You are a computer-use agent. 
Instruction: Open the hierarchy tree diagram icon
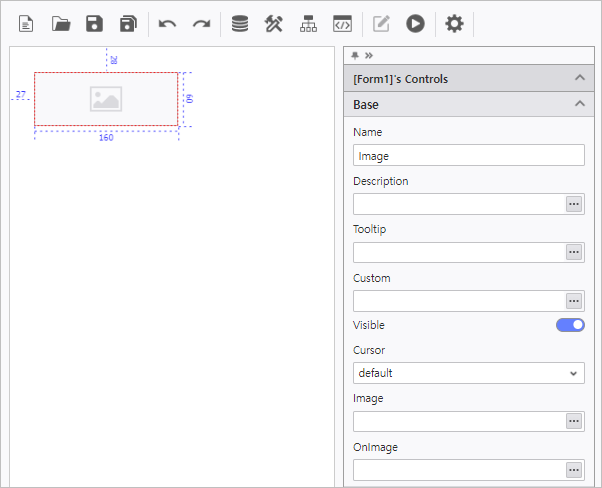(x=308, y=23)
